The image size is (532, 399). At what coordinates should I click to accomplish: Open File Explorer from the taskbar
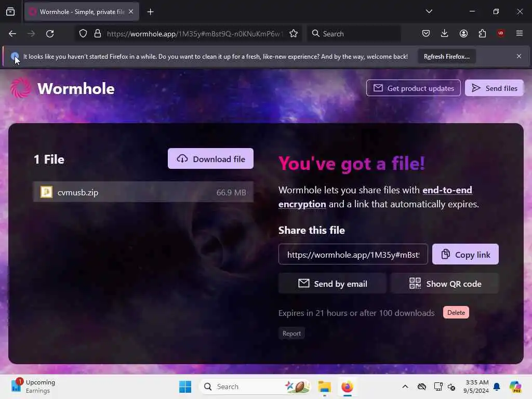324,387
